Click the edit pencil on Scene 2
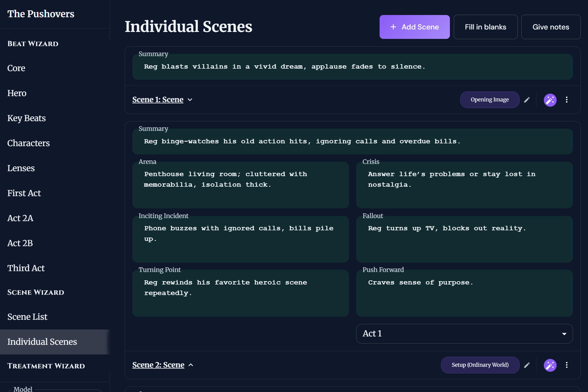 coord(527,365)
